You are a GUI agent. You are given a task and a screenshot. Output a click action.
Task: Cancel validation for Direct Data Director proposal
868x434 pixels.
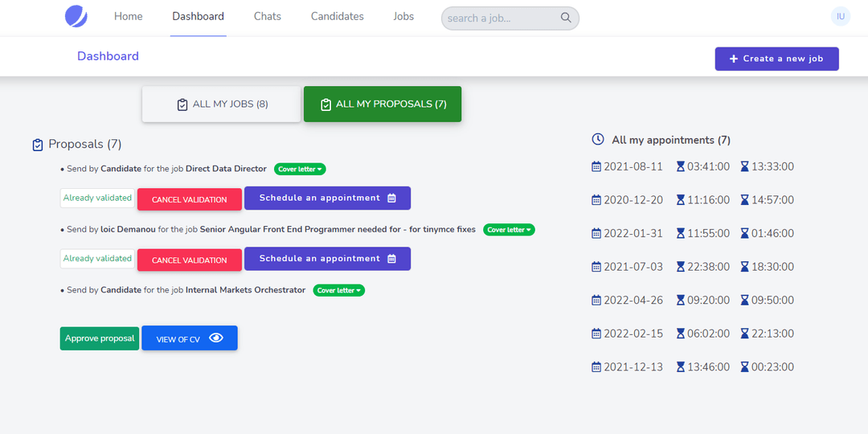coord(189,199)
